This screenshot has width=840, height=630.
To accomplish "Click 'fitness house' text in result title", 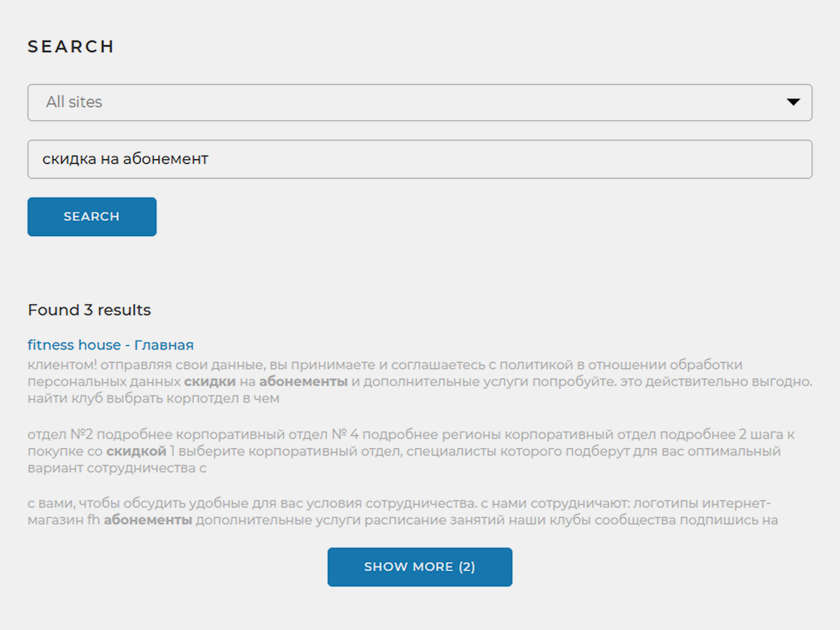I will tap(74, 345).
